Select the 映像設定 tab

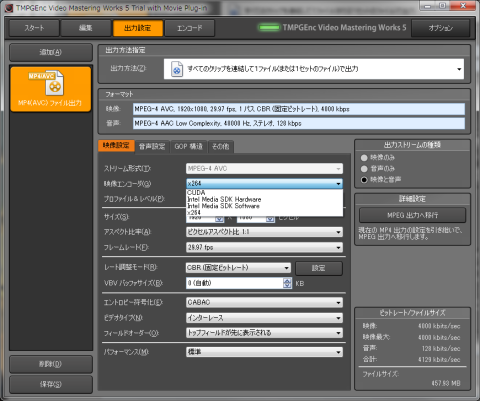pyautogui.click(x=116, y=145)
